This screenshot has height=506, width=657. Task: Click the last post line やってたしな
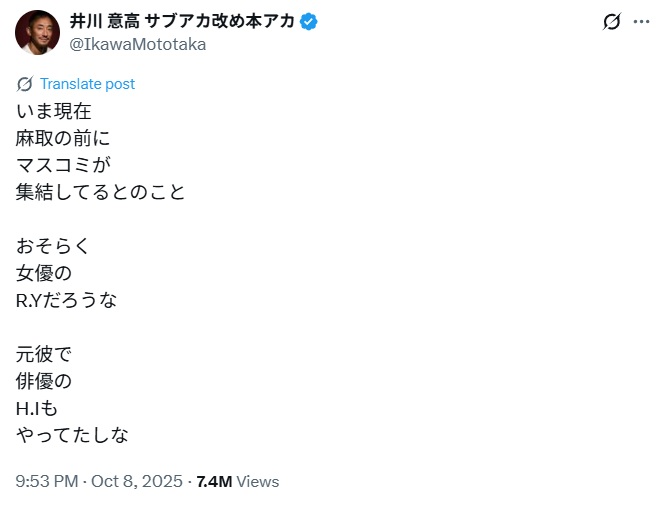tap(72, 435)
